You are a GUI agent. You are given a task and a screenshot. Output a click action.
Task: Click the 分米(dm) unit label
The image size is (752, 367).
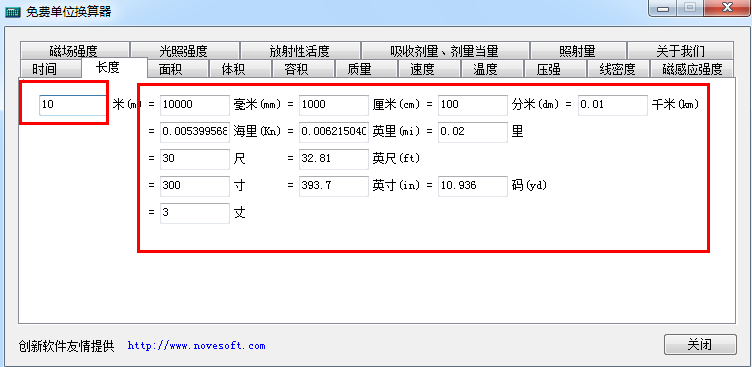tap(535, 105)
